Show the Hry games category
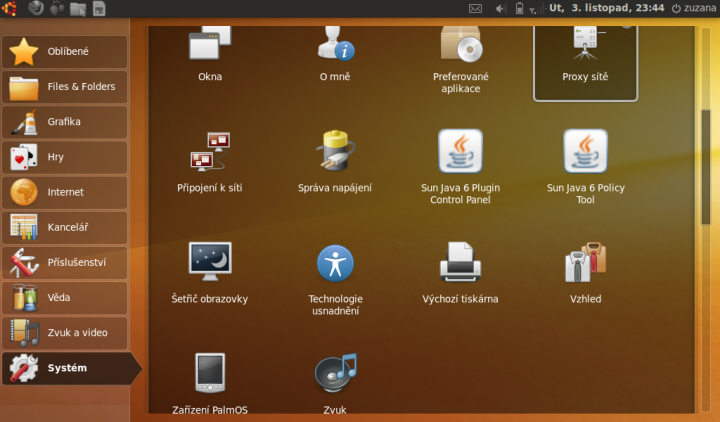The image size is (720, 422). (x=64, y=157)
